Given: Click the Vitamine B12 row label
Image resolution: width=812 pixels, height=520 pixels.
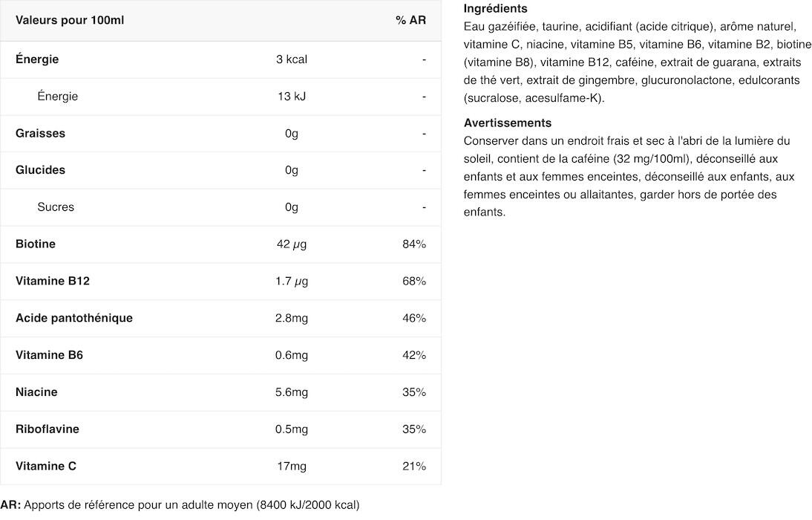Looking at the screenshot, I should coord(52,281).
